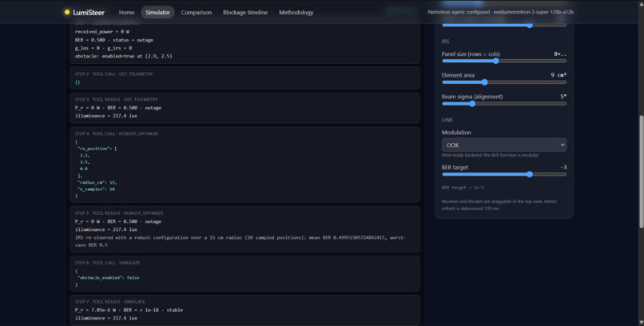Click the '"obstacle_enabled": false' JSON line
This screenshot has width=644, height=326.
click(x=109, y=277)
